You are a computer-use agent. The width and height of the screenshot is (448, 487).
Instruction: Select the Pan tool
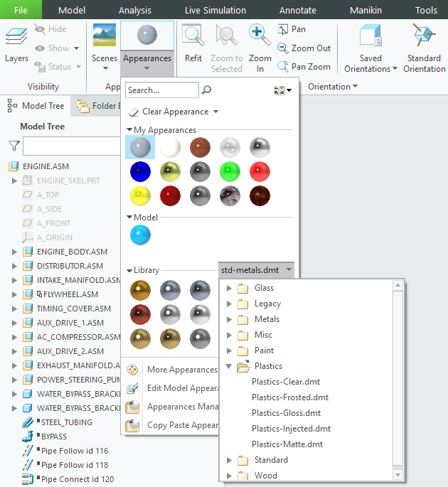tap(292, 29)
